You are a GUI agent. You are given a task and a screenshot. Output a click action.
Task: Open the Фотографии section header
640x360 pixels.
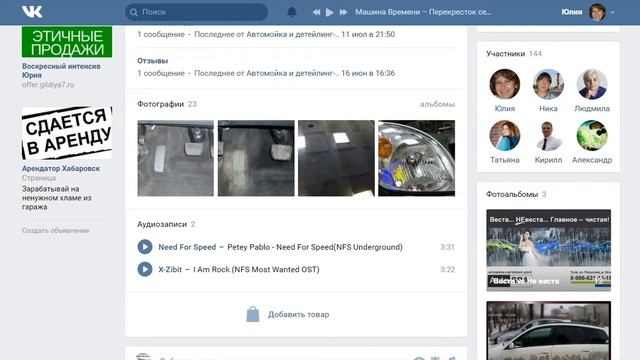click(160, 104)
